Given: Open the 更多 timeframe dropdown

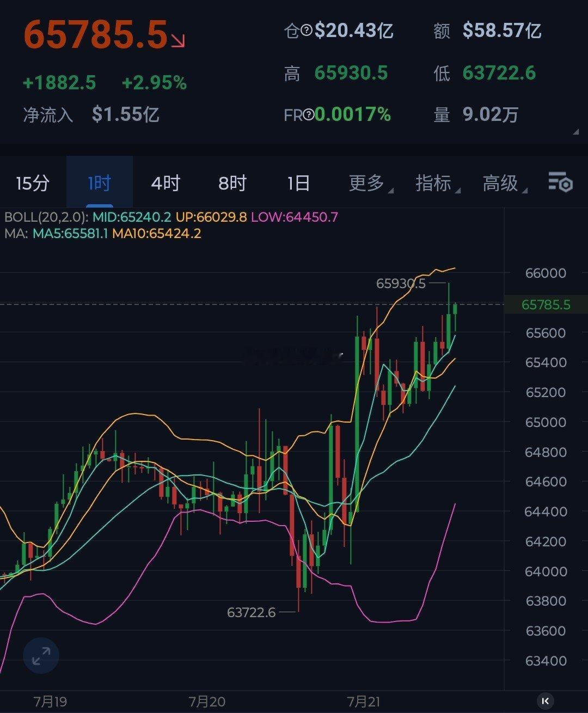Looking at the screenshot, I should tap(371, 183).
